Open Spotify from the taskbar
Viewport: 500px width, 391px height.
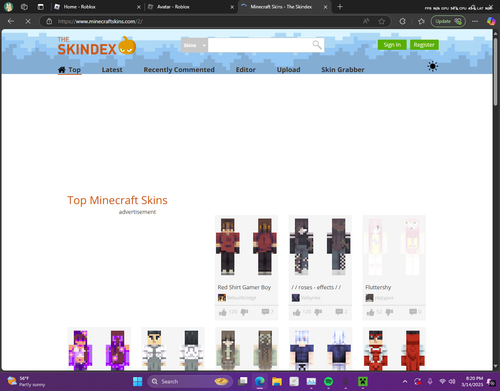(x=329, y=381)
